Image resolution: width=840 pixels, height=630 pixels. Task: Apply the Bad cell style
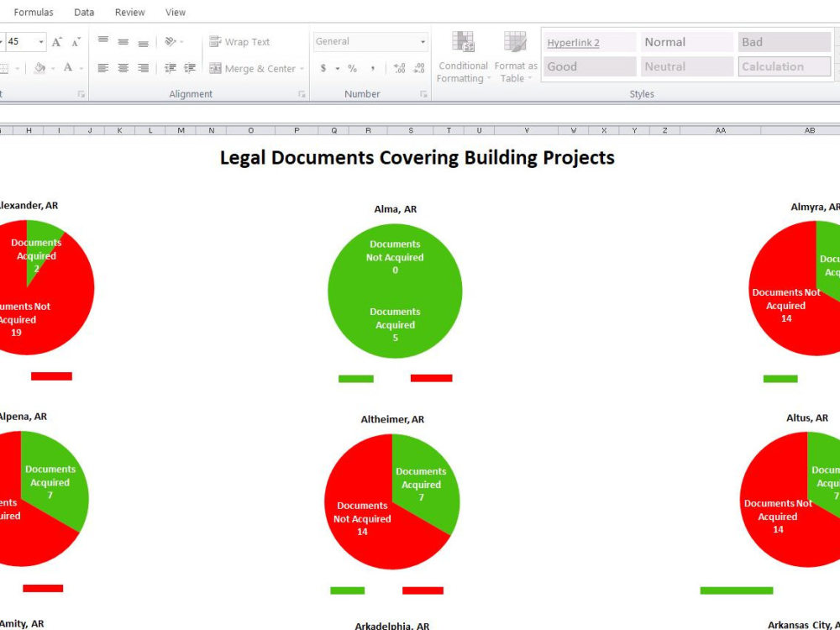point(785,42)
